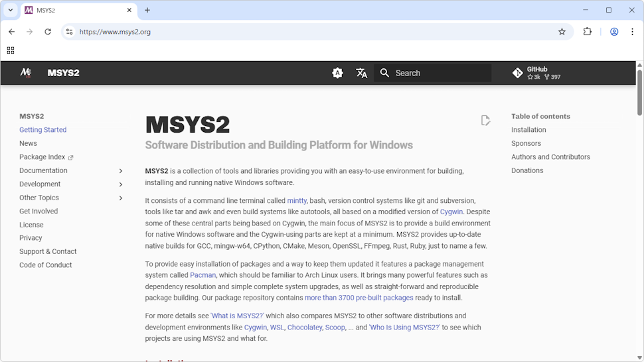Go back using browser back arrow
The width and height of the screenshot is (644, 362).
pos(11,32)
